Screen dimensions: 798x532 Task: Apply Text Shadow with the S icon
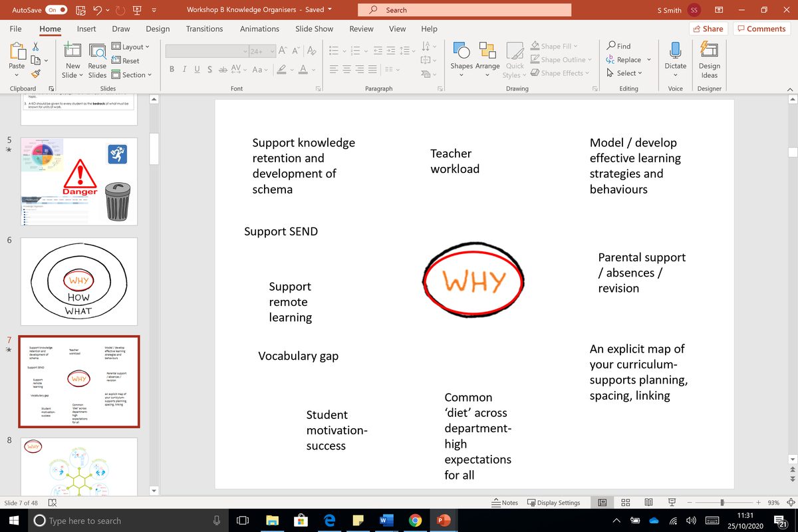(x=209, y=69)
